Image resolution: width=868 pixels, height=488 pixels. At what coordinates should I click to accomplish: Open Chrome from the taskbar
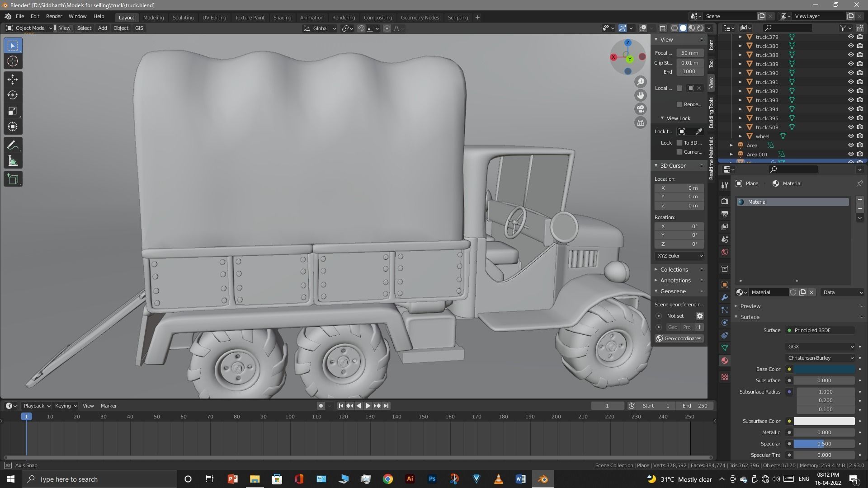[x=388, y=479]
